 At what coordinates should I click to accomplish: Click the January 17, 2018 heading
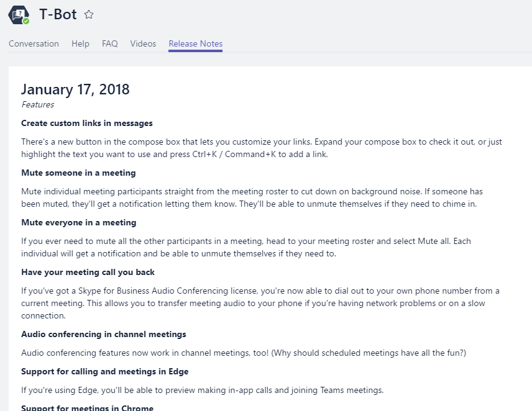[75, 89]
